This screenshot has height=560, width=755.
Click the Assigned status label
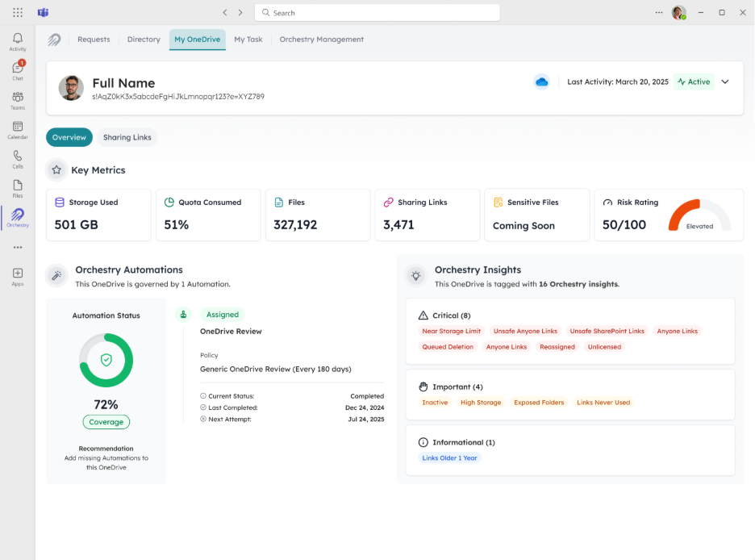(223, 315)
